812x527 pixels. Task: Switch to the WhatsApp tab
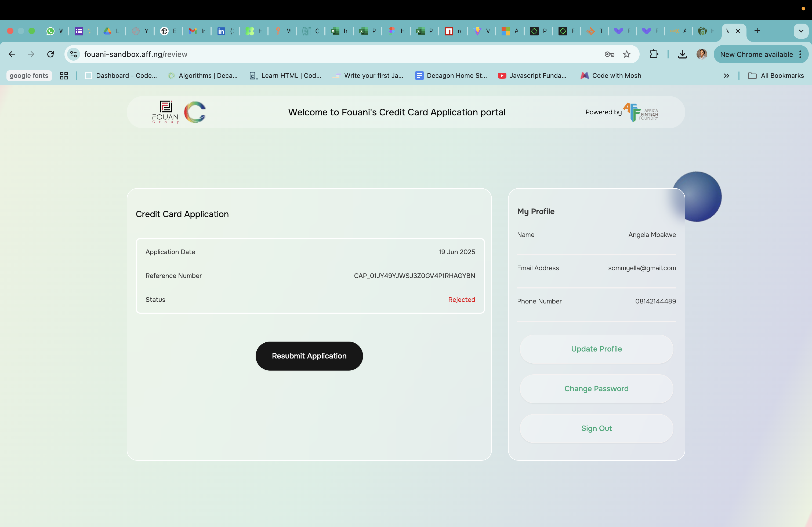pyautogui.click(x=55, y=31)
